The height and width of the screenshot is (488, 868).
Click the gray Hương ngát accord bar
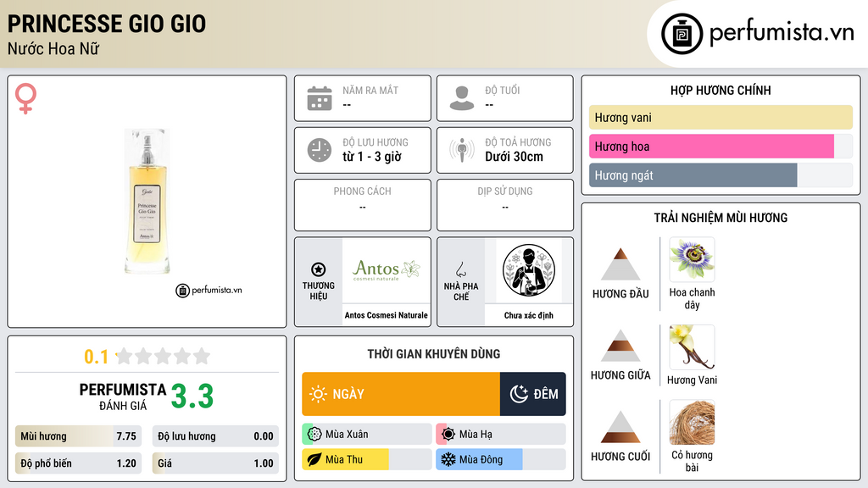pyautogui.click(x=693, y=175)
